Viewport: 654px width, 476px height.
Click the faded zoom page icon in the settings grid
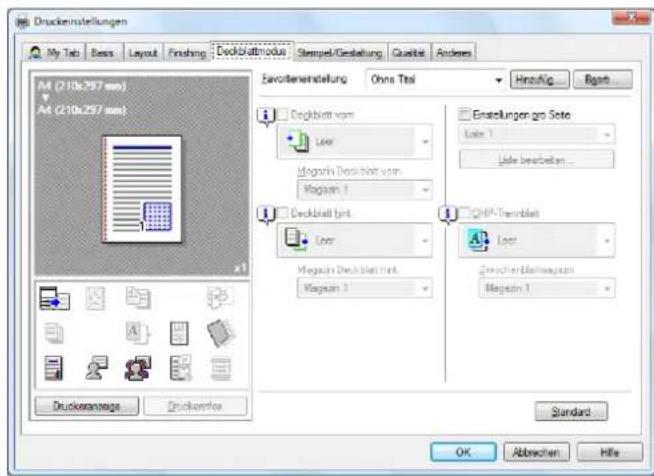tap(95, 298)
